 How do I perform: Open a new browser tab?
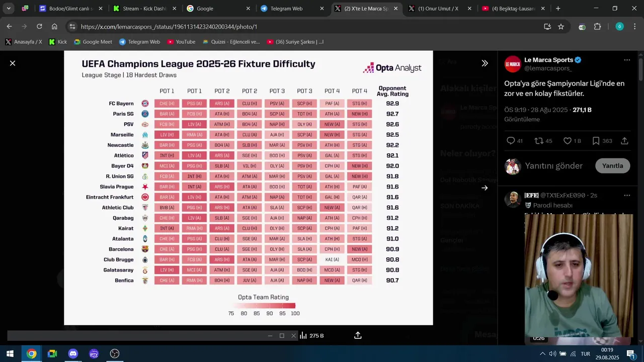(558, 9)
